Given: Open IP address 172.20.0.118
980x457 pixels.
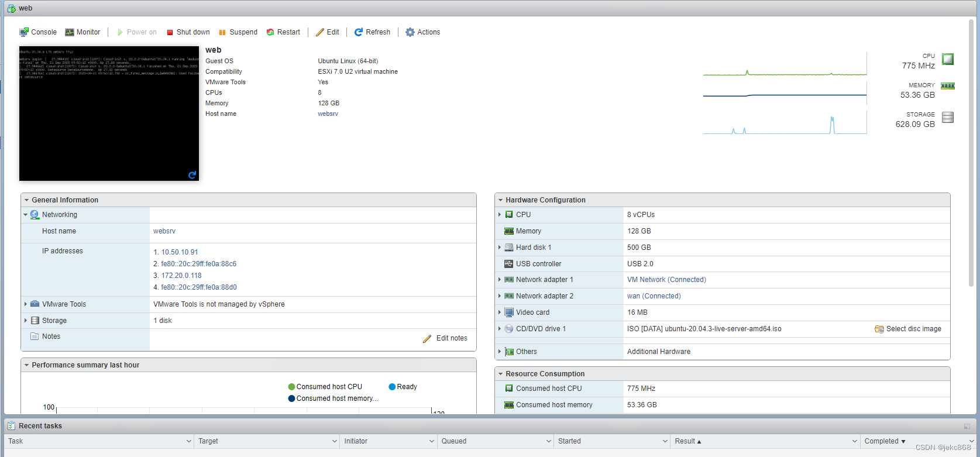Looking at the screenshot, I should (181, 276).
